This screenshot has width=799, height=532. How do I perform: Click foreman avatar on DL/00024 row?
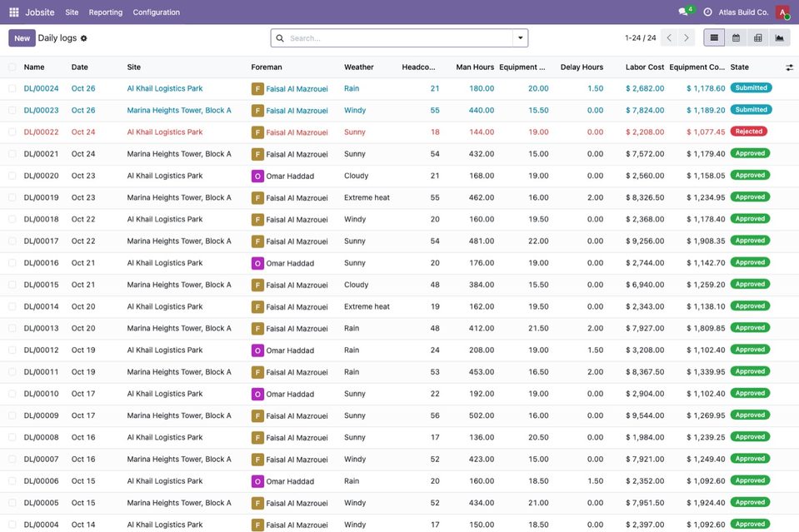(x=257, y=88)
